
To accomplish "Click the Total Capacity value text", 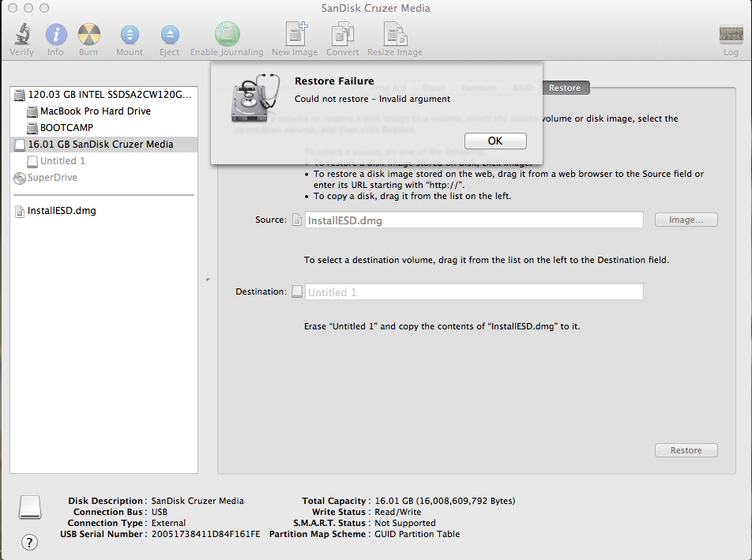I will click(x=445, y=501).
